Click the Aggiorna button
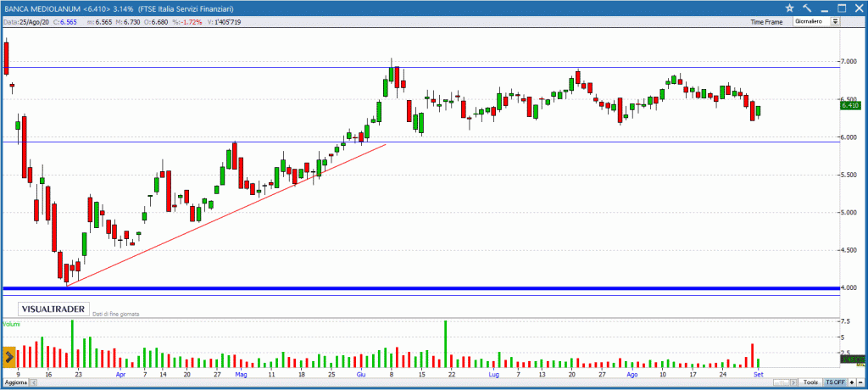The image size is (868, 390). pyautogui.click(x=15, y=383)
